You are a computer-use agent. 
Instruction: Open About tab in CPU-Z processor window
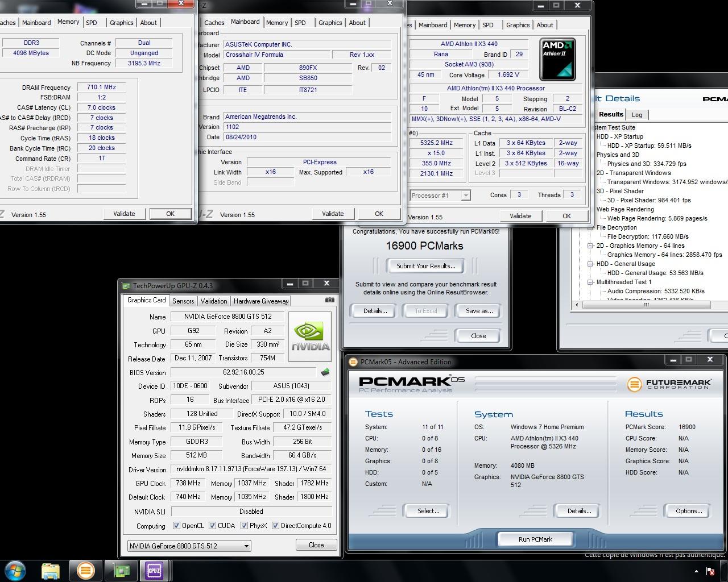pos(545,25)
